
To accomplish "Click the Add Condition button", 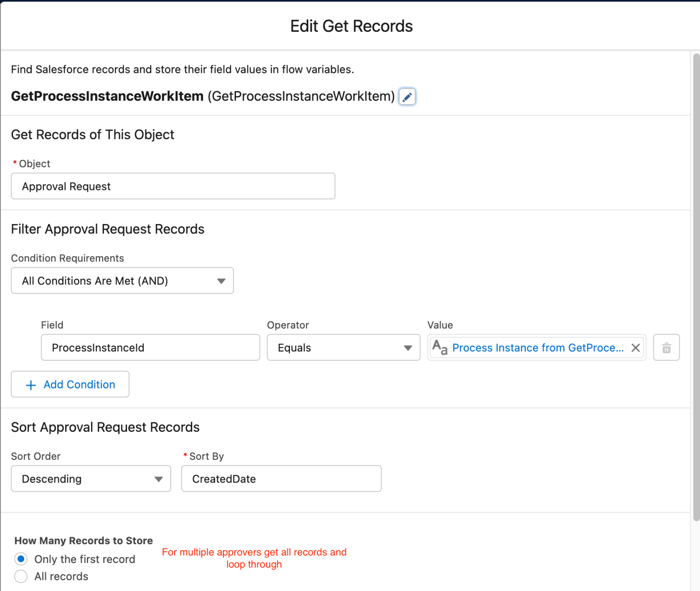I will [70, 384].
